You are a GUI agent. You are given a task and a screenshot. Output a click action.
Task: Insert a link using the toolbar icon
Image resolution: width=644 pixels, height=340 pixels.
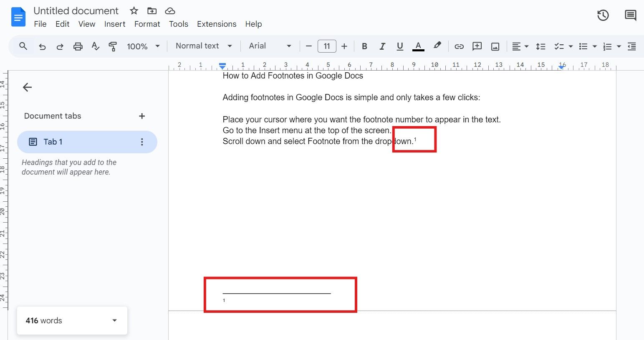click(x=459, y=46)
